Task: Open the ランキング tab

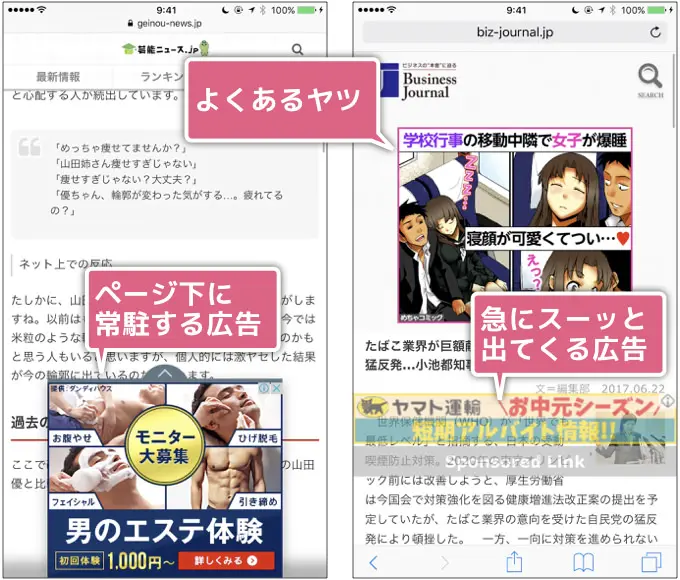Action: [163, 77]
